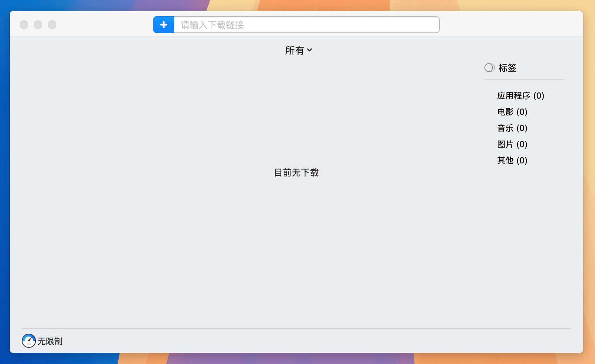This screenshot has height=364, width=595.
Task: Minimize the window with the middle button
Action: (38, 25)
